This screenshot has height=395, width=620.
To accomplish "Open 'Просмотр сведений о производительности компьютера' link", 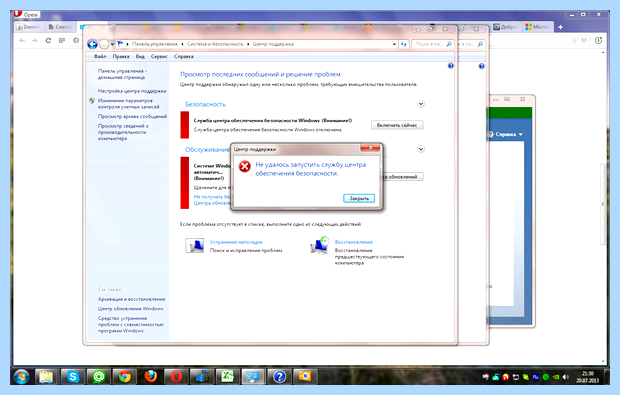I will [x=123, y=132].
